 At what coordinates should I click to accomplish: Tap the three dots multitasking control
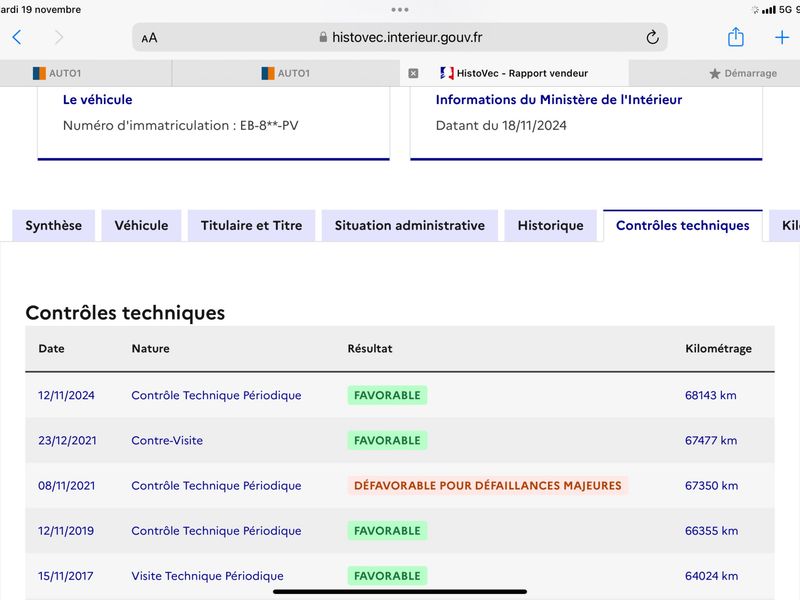click(399, 10)
